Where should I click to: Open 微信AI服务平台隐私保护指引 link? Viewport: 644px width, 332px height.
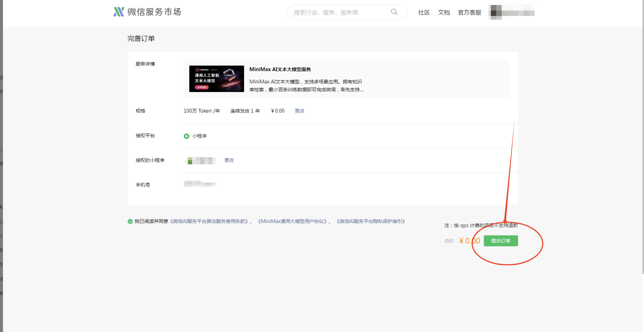pos(370,221)
